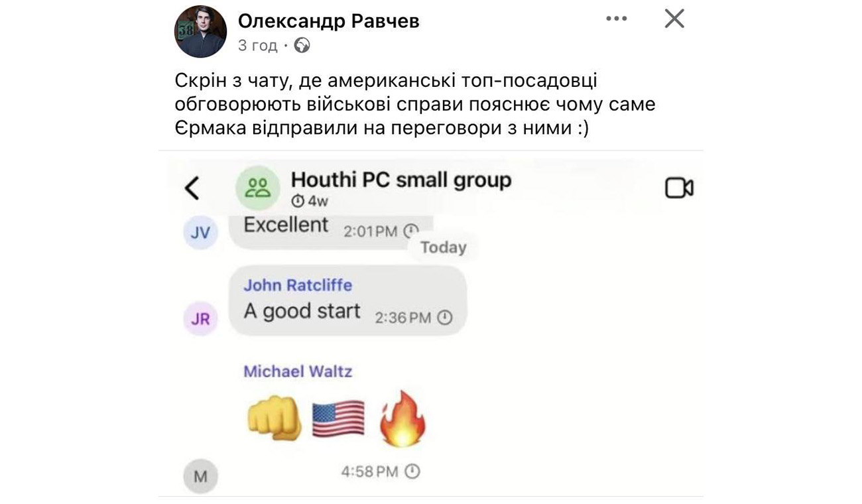Open the Houthi PC small group title
The width and height of the screenshot is (862, 504).
click(x=401, y=180)
